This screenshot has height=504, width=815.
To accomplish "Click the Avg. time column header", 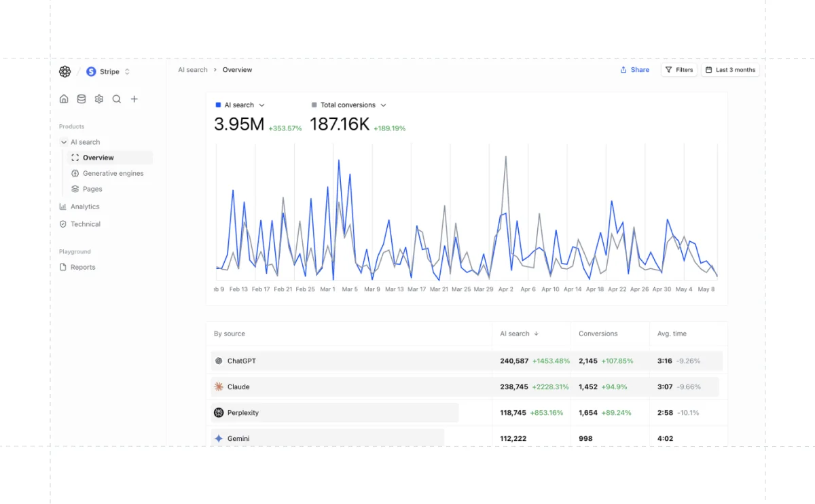I will click(672, 334).
